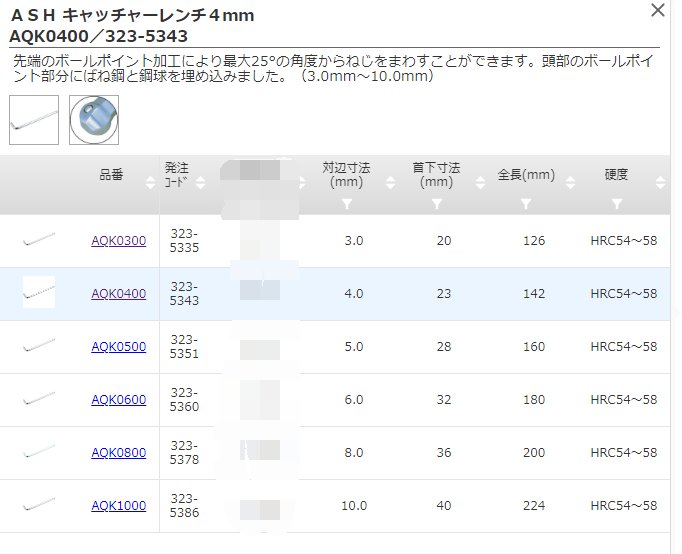Close the product detail popup
The width and height of the screenshot is (682, 554).
click(657, 11)
